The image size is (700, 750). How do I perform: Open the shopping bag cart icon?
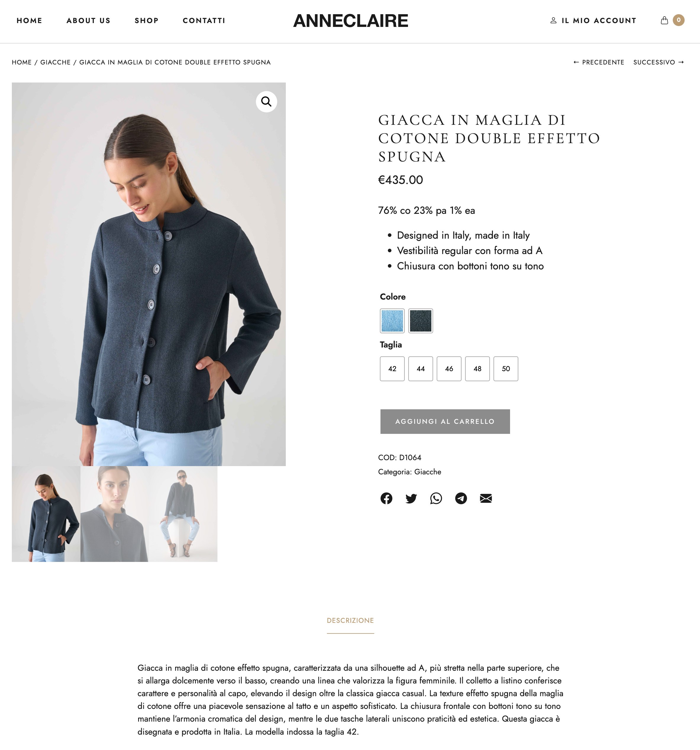664,20
